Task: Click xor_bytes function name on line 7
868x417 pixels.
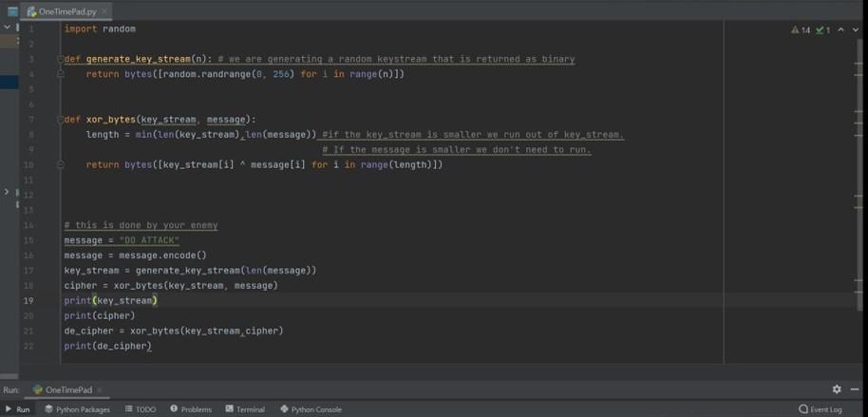Action: [x=111, y=120]
